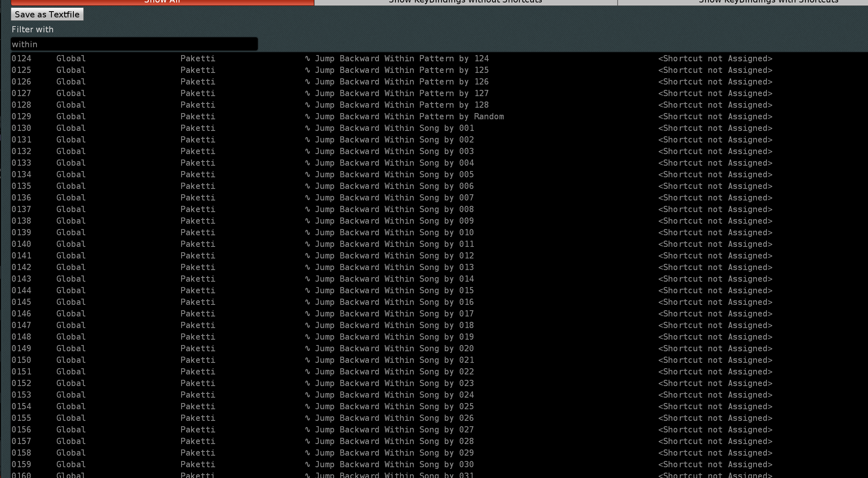
Task: Click wave icon before Jump Backward Song by 015
Action: coord(308,291)
